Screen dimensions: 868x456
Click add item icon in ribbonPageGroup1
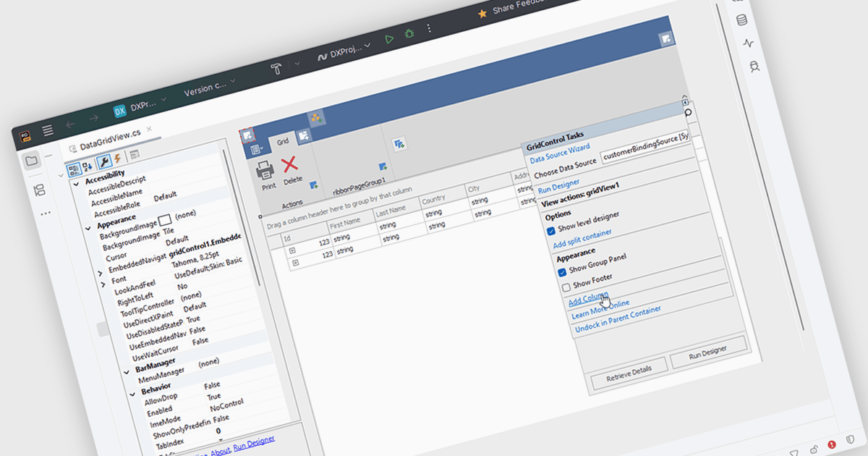coord(383,166)
